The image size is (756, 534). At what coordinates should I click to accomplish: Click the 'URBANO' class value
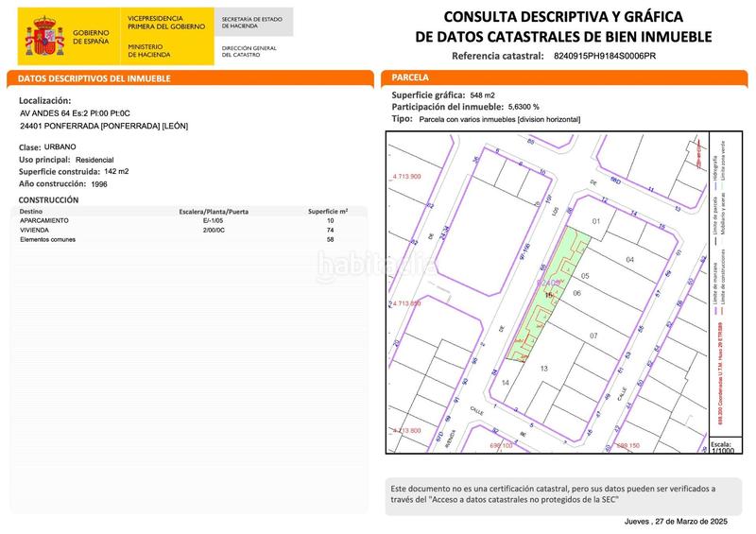(60, 146)
